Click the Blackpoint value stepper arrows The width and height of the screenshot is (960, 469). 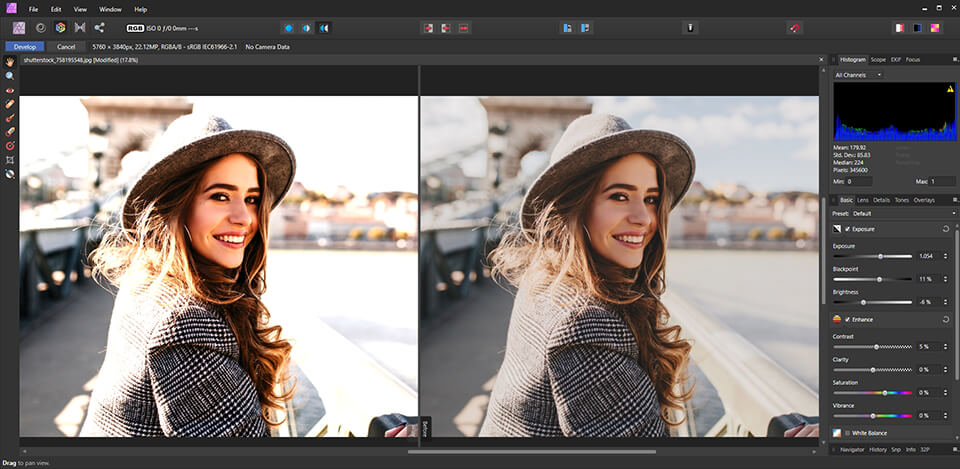tap(947, 279)
